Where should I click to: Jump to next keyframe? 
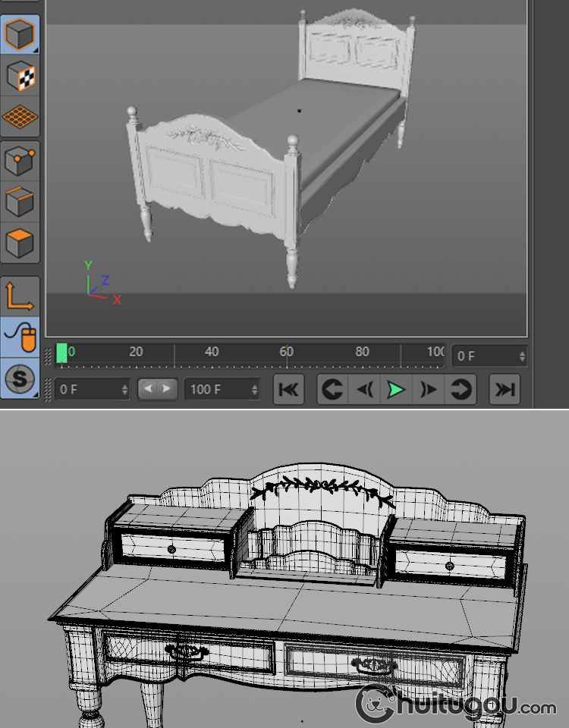point(461,390)
